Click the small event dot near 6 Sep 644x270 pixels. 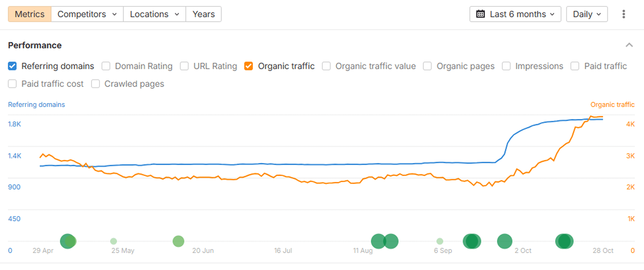coord(440,241)
